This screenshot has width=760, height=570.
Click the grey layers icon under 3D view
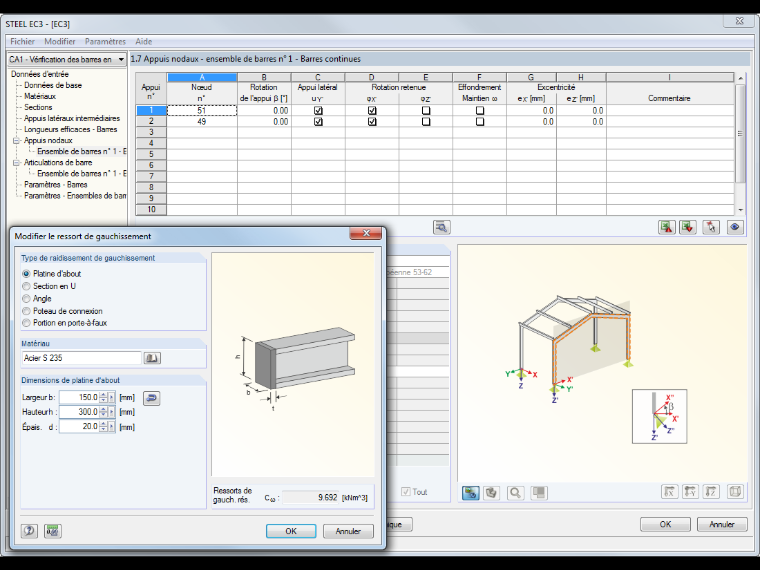(x=539, y=492)
